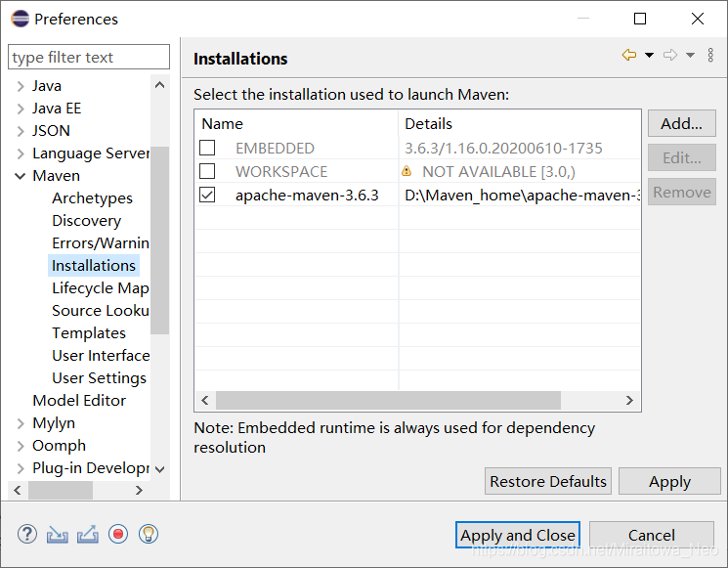Select Templates under Maven

pos(89,333)
